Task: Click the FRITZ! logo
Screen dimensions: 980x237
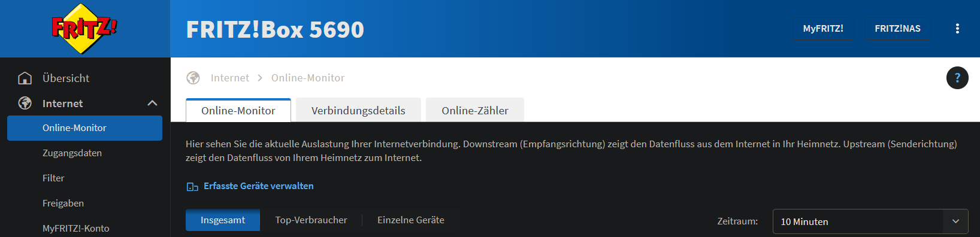Action: (x=84, y=28)
